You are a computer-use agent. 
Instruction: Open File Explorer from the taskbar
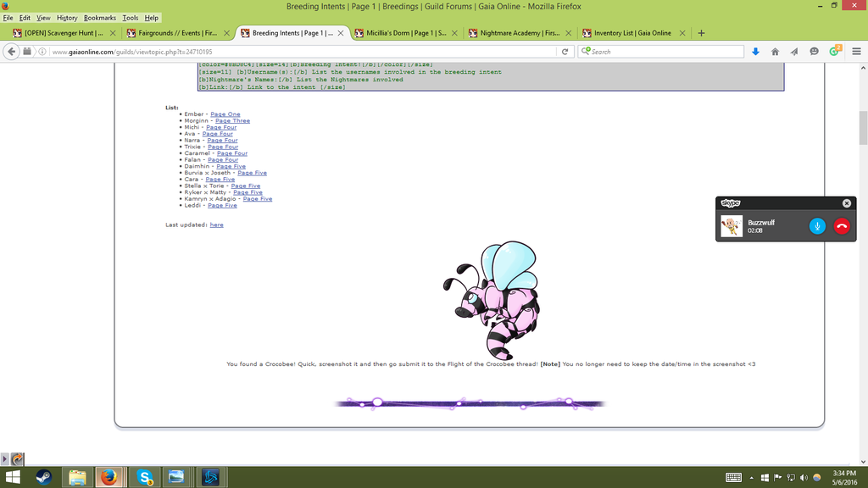click(77, 477)
